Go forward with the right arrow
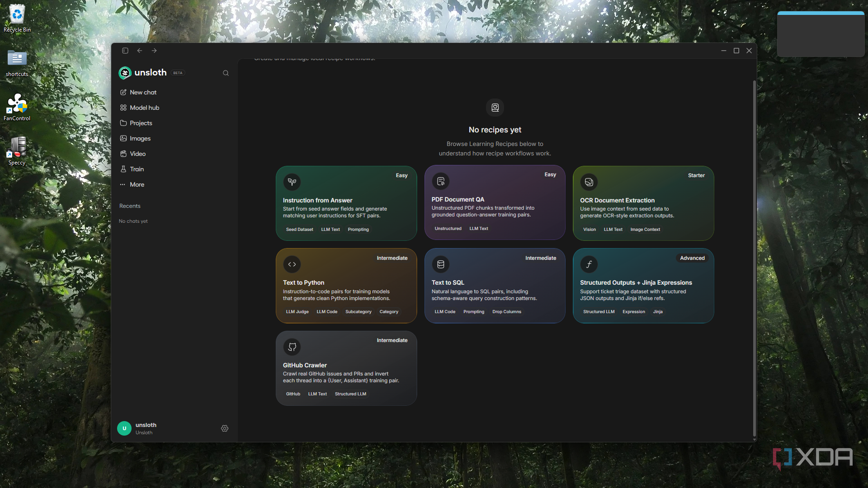Screen dimensions: 868x488 coord(154,51)
